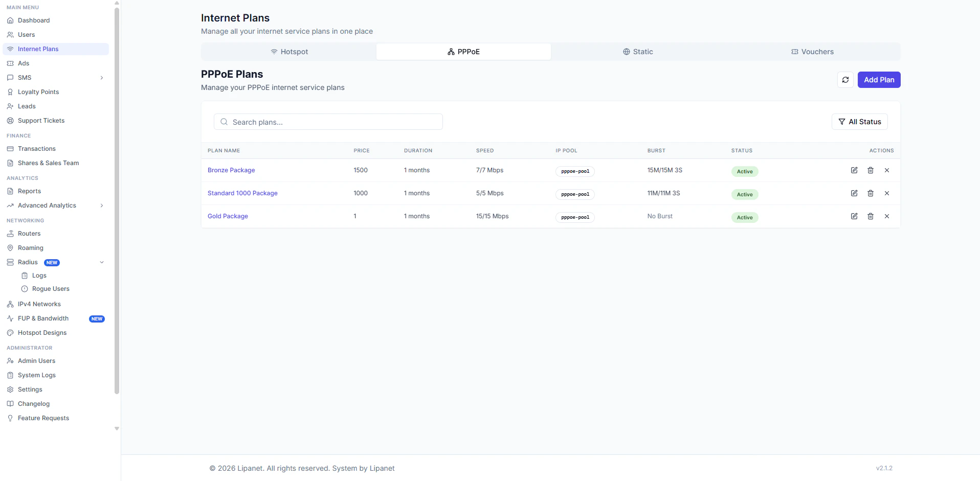Open the Gold Package plan link
980x481 pixels.
(228, 216)
